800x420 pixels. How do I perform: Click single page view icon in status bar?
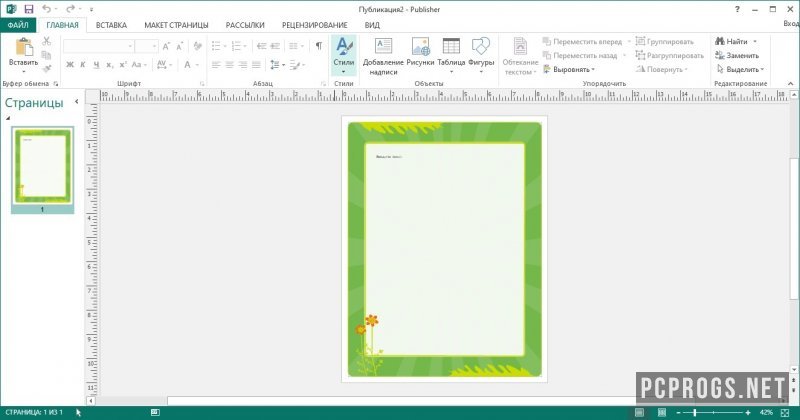639,412
